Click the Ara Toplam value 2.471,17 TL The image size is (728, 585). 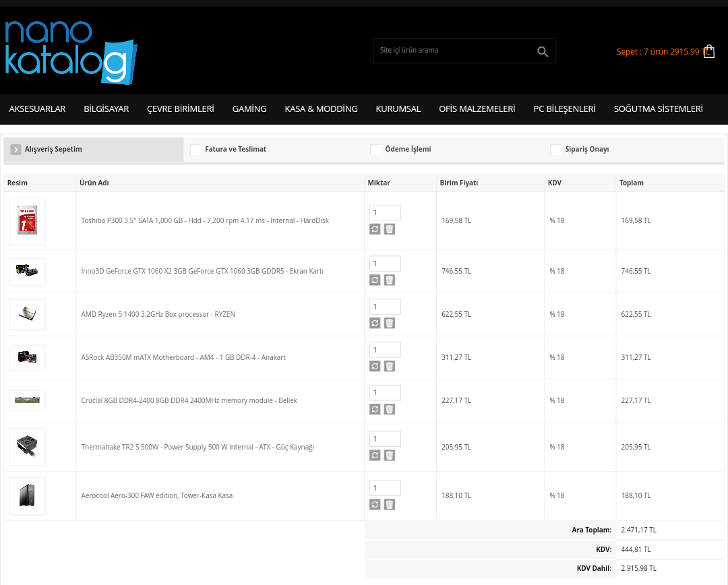tap(638, 530)
